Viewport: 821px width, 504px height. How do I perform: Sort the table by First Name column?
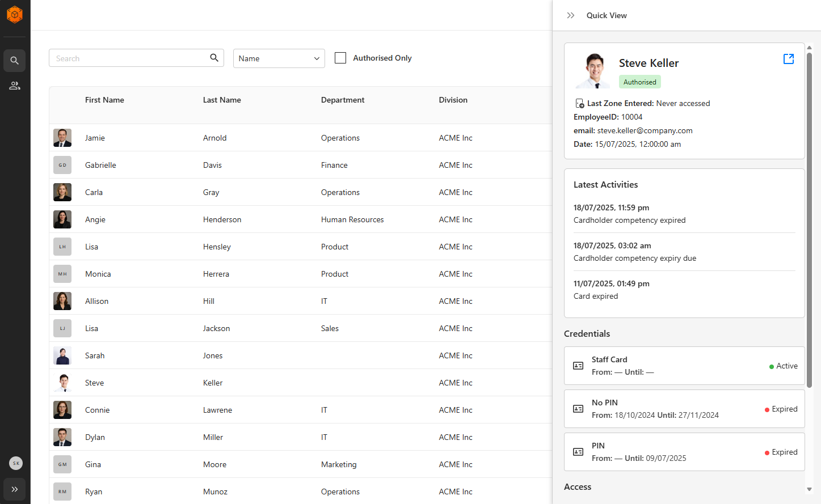point(104,100)
